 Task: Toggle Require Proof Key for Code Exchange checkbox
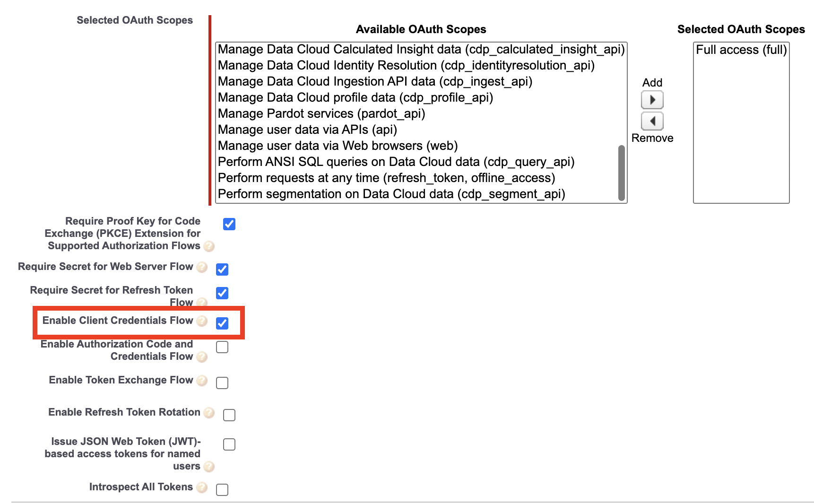click(229, 224)
